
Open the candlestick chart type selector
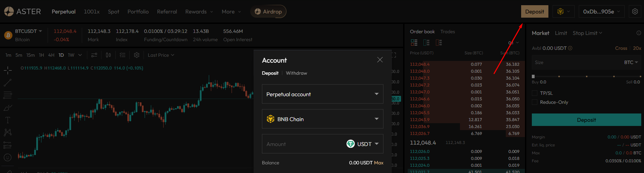[108, 55]
